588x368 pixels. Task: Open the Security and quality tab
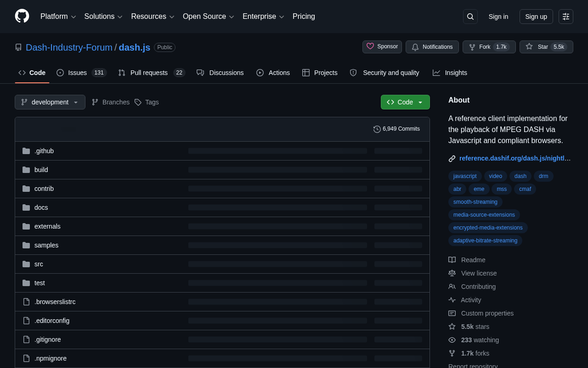click(384, 73)
